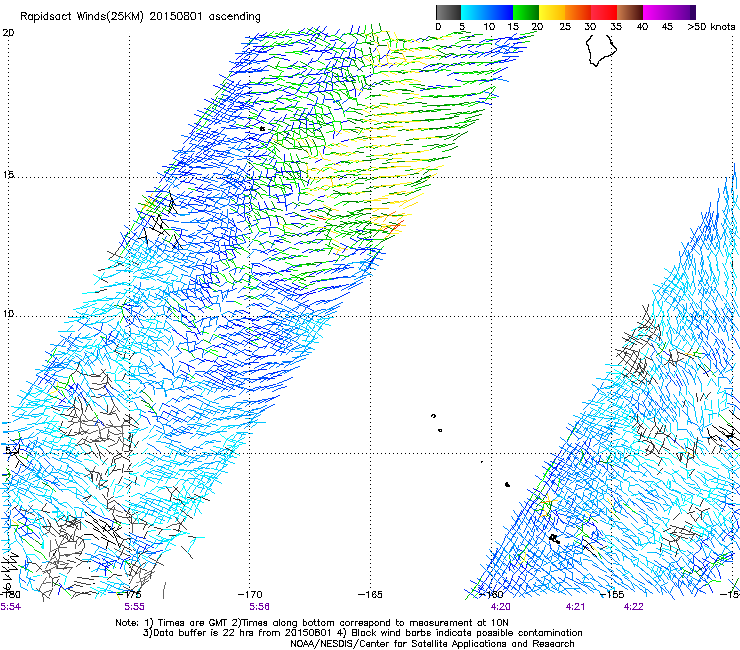Click latitude axis label '15' on left edge

coord(8,175)
